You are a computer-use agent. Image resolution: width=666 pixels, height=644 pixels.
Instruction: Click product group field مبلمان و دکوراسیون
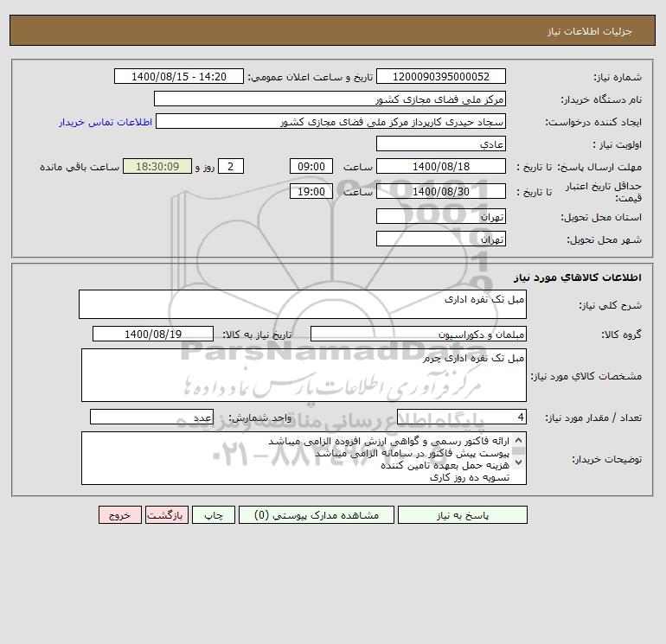pyautogui.click(x=419, y=334)
